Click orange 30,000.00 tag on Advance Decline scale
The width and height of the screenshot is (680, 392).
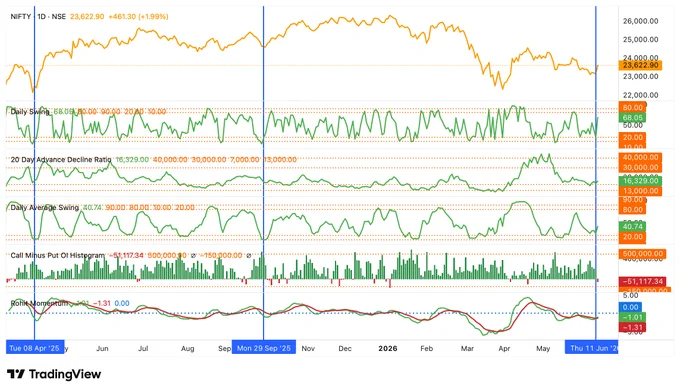click(640, 167)
